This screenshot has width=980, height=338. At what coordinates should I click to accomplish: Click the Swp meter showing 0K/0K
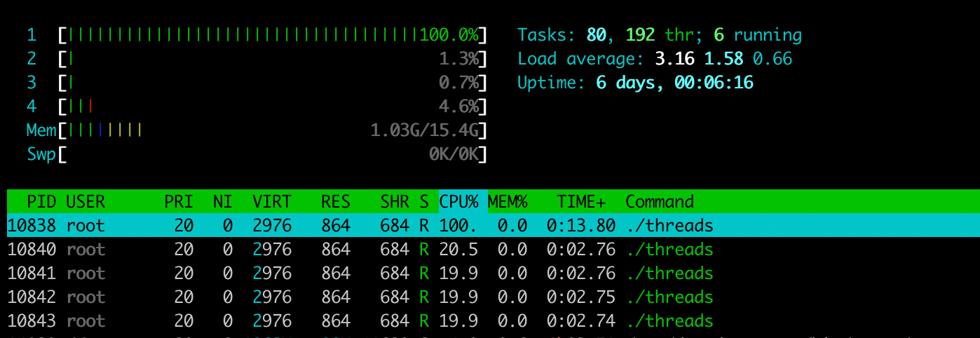click(x=272, y=154)
